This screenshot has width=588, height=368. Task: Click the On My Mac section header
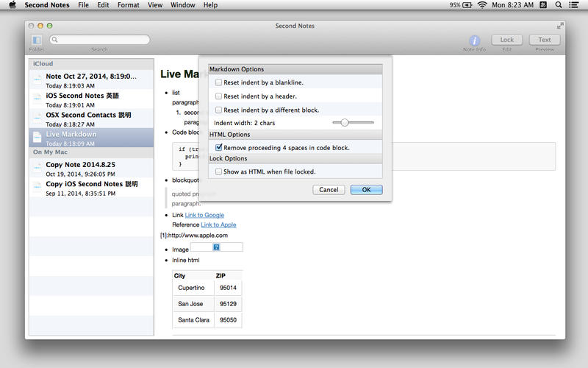91,152
